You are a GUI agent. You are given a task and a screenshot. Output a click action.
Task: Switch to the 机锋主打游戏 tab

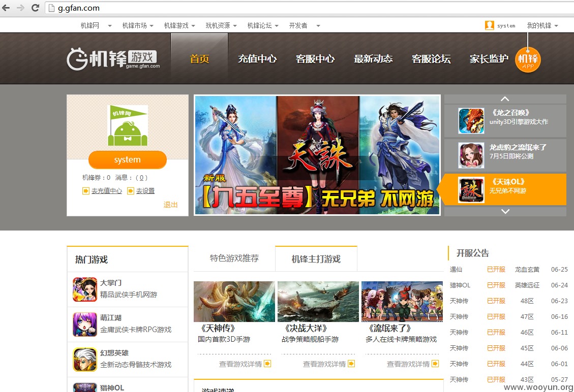[316, 259]
